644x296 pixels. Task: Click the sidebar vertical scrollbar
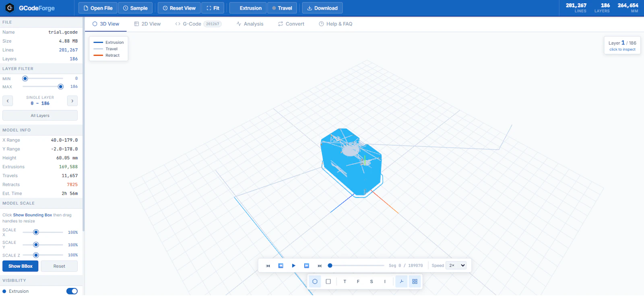coord(83,125)
